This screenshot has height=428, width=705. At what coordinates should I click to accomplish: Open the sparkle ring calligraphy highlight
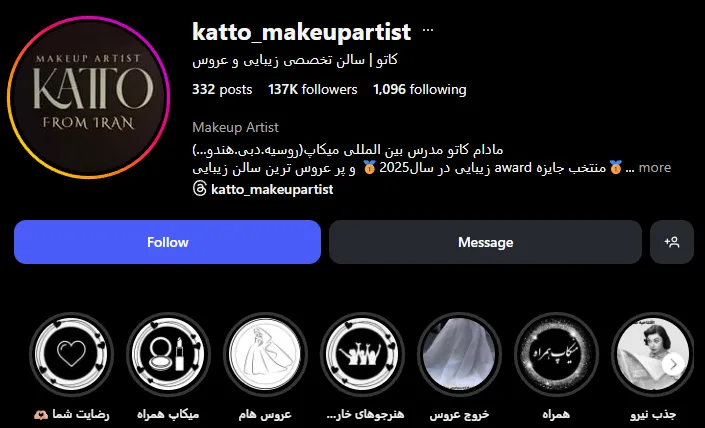[556, 354]
